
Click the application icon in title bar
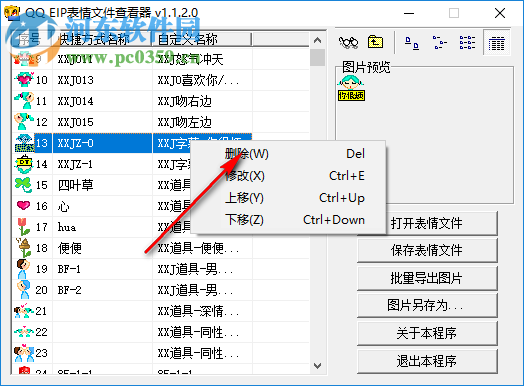pos(12,13)
